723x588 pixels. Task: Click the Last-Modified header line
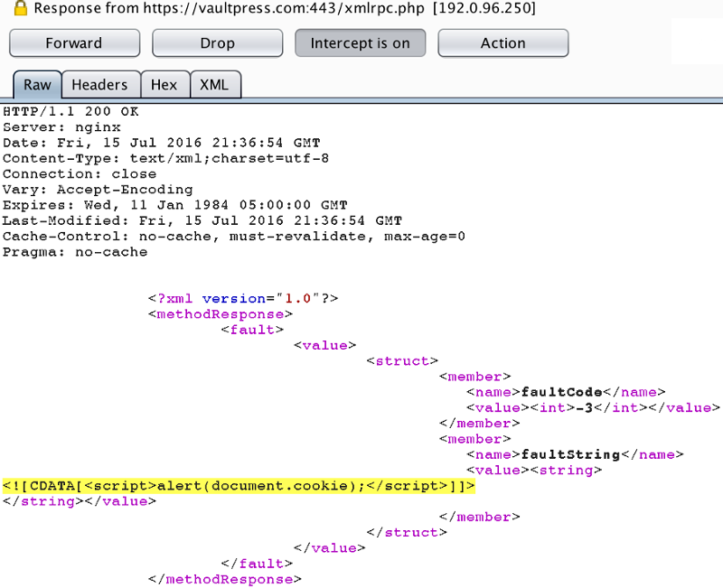tap(202, 220)
